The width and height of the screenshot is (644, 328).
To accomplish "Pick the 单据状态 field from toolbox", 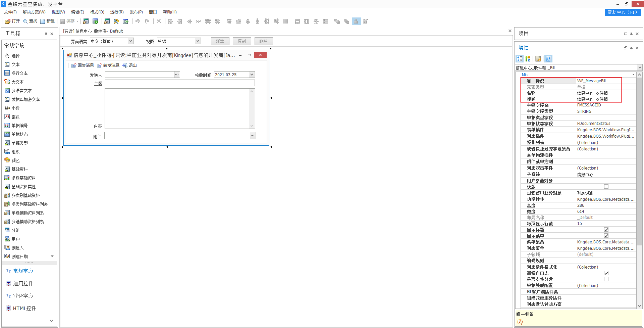I will pyautogui.click(x=16, y=134).
